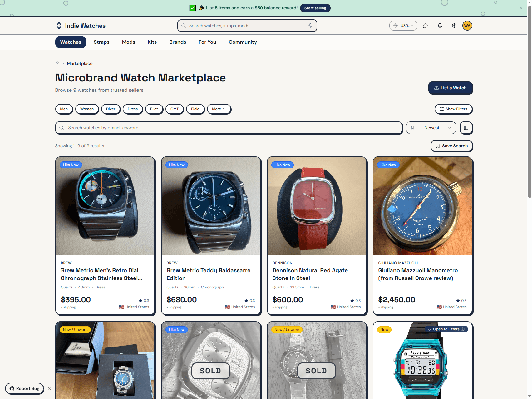Enable the GMT filter pill
Viewport: 532px width, 399px height.
click(175, 109)
